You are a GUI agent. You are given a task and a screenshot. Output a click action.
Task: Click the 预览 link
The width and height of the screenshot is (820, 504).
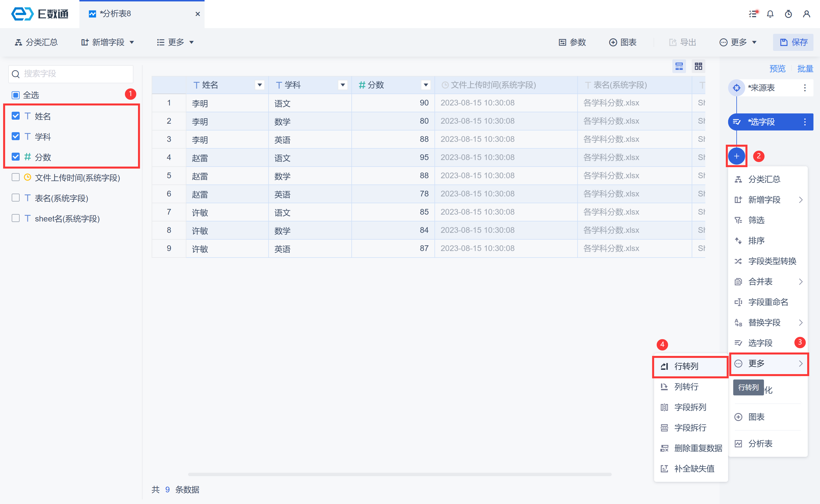tap(777, 69)
